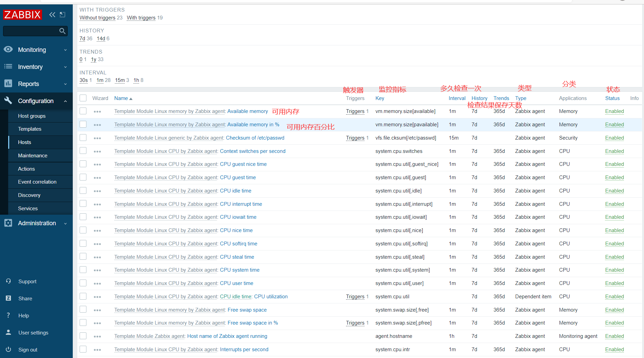Open wizard dots for CPU iowait time

point(97,217)
